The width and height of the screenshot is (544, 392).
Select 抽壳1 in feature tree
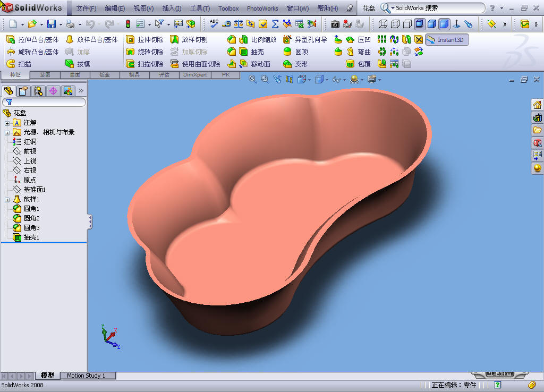pyautogui.click(x=26, y=237)
